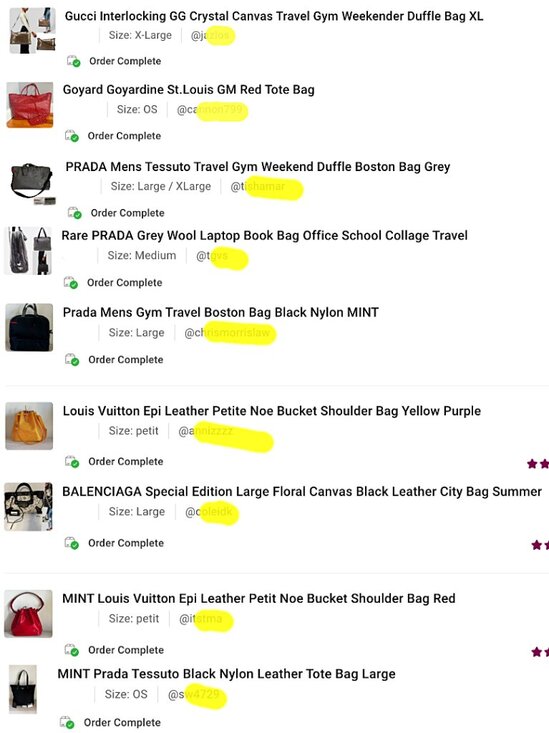Click buyer username on Prada Black Nylon MINT order

point(230,333)
